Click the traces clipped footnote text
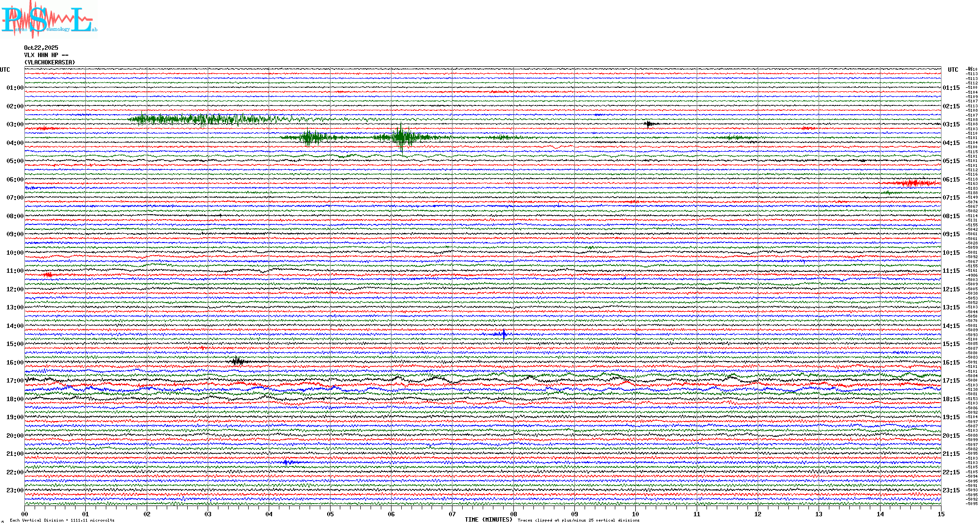The image size is (980, 527). coord(578,520)
